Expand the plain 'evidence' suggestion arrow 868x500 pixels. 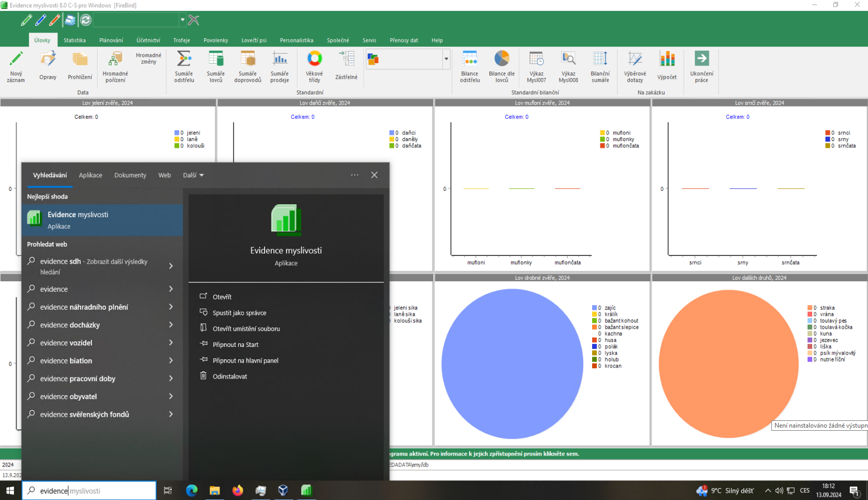tap(171, 289)
